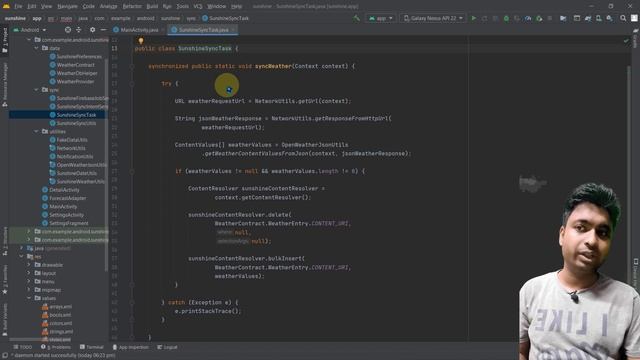Open the Build menu
Screen dimensions: 640x360
(152, 6)
